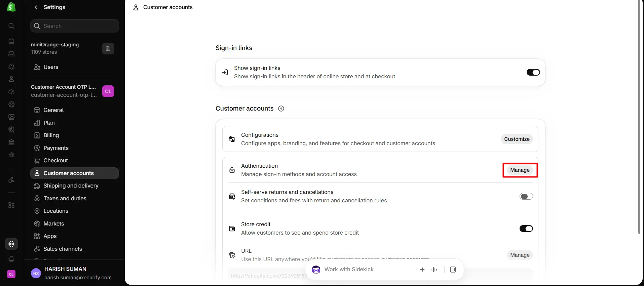Click Customize button for Configurations
The width and height of the screenshot is (644, 286).
click(517, 139)
